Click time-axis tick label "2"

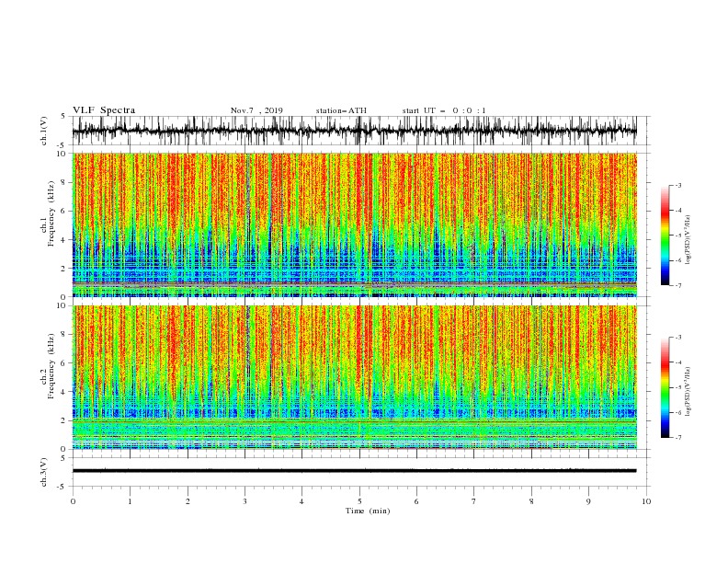pos(188,501)
